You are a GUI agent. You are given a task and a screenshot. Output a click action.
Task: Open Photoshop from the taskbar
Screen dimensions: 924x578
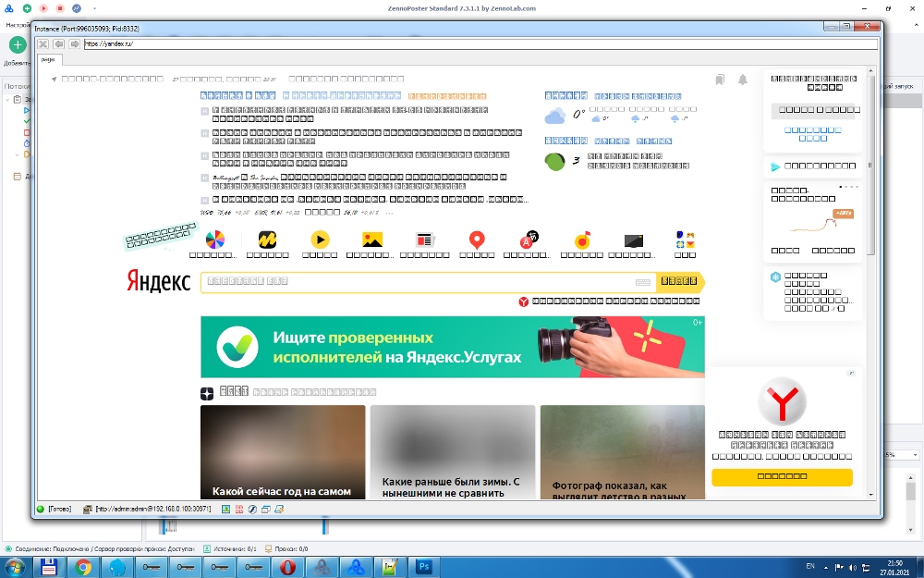(424, 568)
